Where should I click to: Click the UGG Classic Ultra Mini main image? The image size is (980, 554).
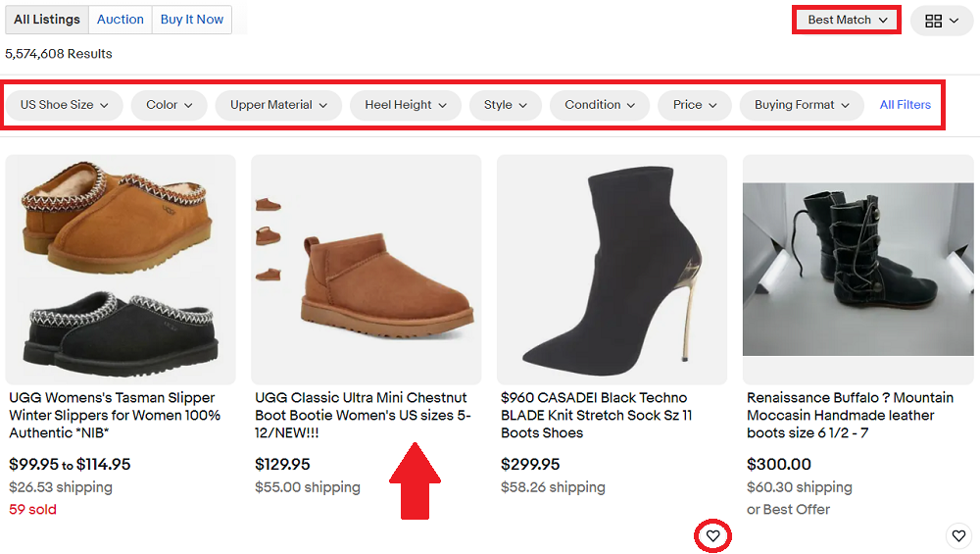389,279
